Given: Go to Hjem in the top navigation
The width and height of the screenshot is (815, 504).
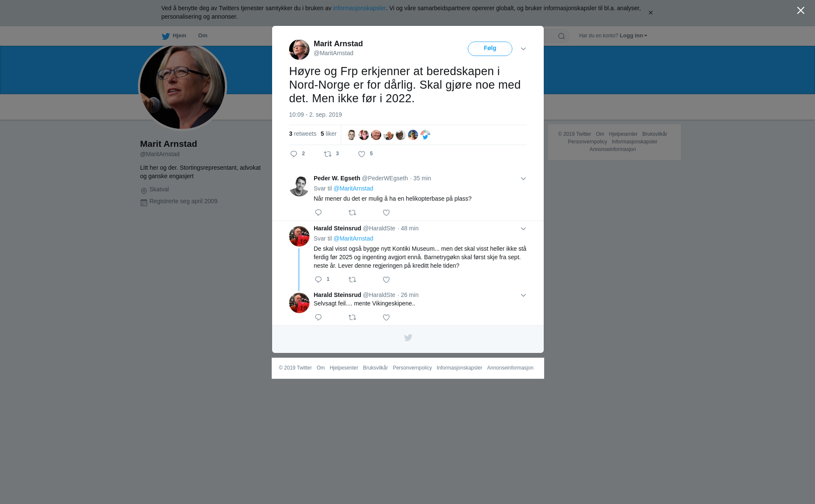Looking at the screenshot, I should (x=174, y=36).
